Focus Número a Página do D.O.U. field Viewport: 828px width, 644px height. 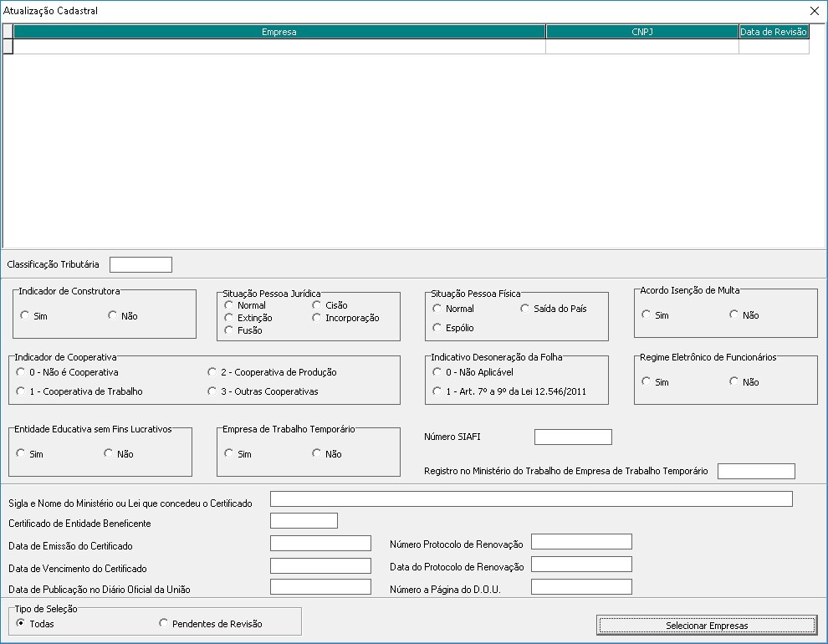click(x=581, y=587)
